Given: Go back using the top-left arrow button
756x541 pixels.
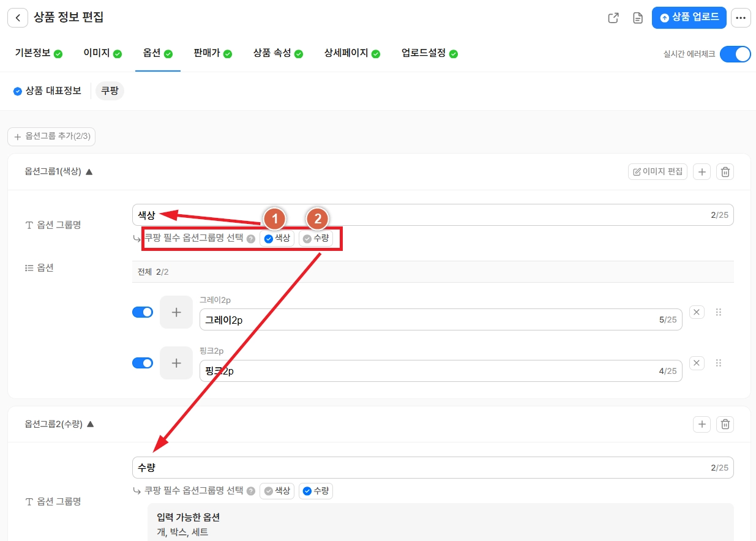Looking at the screenshot, I should pyautogui.click(x=18, y=18).
